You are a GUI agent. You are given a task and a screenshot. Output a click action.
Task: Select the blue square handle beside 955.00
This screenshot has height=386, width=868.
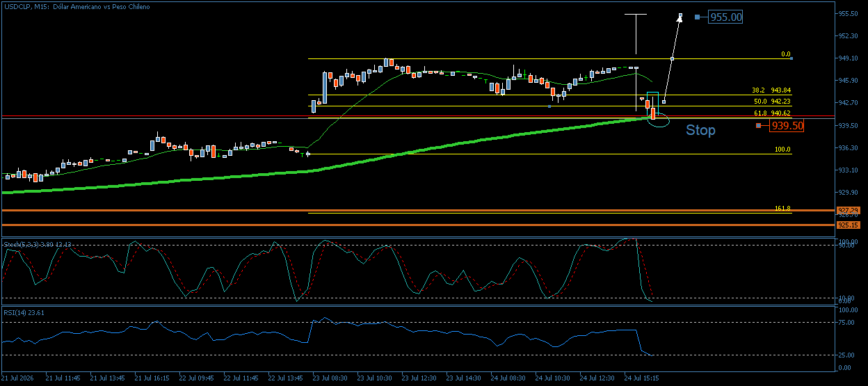tap(697, 17)
